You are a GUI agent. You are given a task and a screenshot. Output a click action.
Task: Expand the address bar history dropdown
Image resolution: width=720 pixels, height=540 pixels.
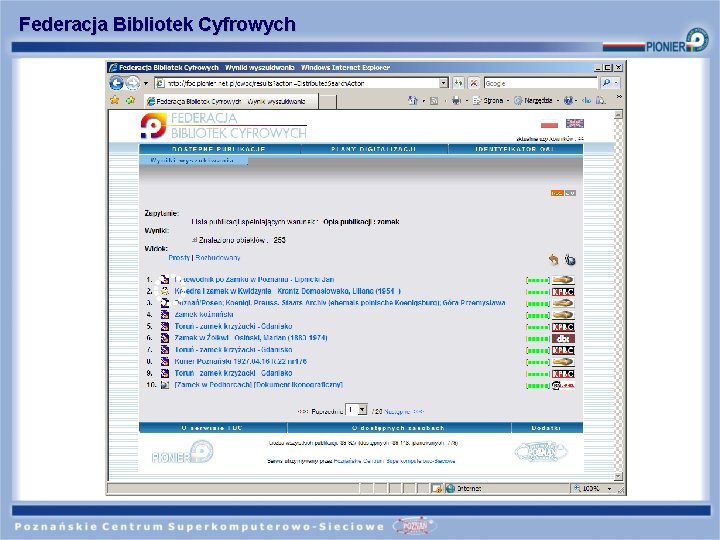point(444,83)
